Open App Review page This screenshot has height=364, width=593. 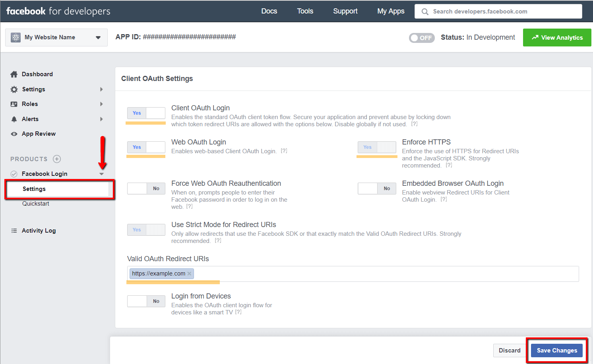point(39,134)
